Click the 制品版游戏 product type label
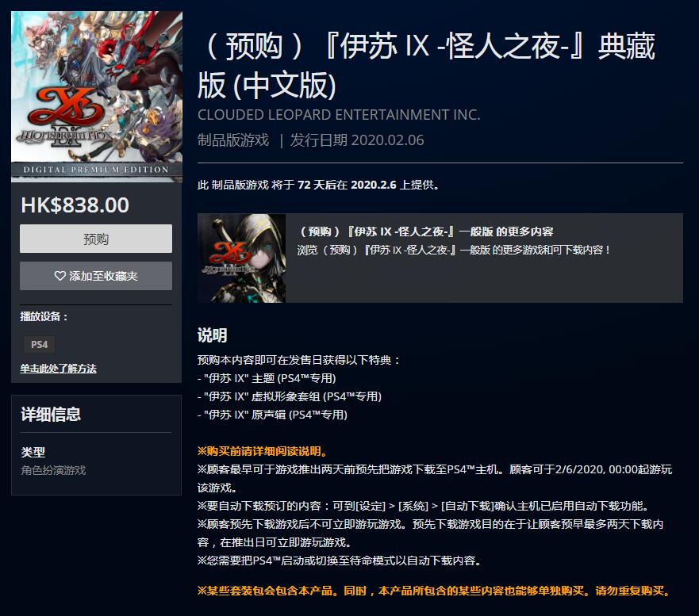This screenshot has height=616, width=699. pyautogui.click(x=233, y=140)
